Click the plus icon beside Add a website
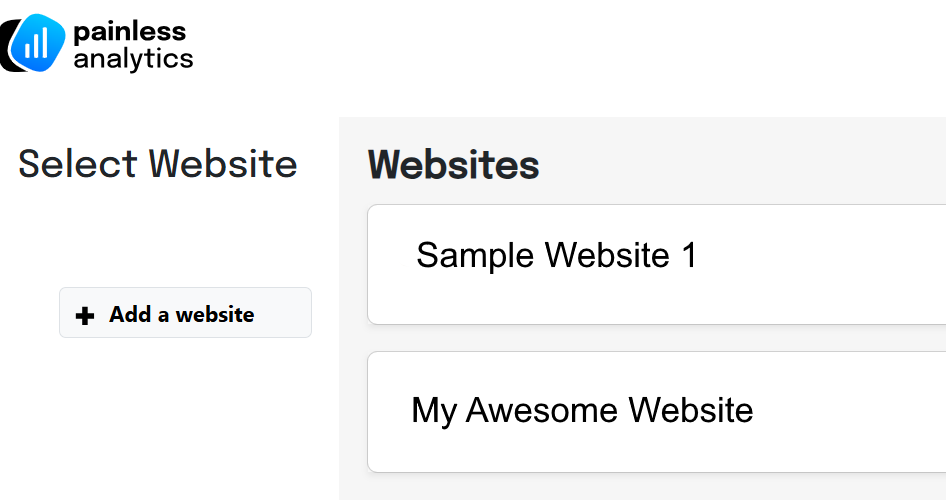Viewport: 946px width, 500px height. tap(85, 315)
